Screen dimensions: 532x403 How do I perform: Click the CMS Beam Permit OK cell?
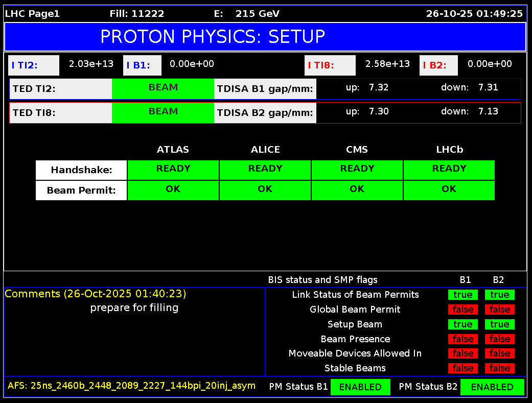tap(357, 190)
